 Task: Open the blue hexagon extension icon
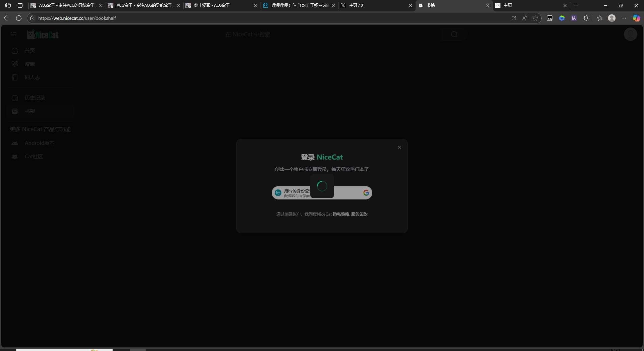(562, 18)
